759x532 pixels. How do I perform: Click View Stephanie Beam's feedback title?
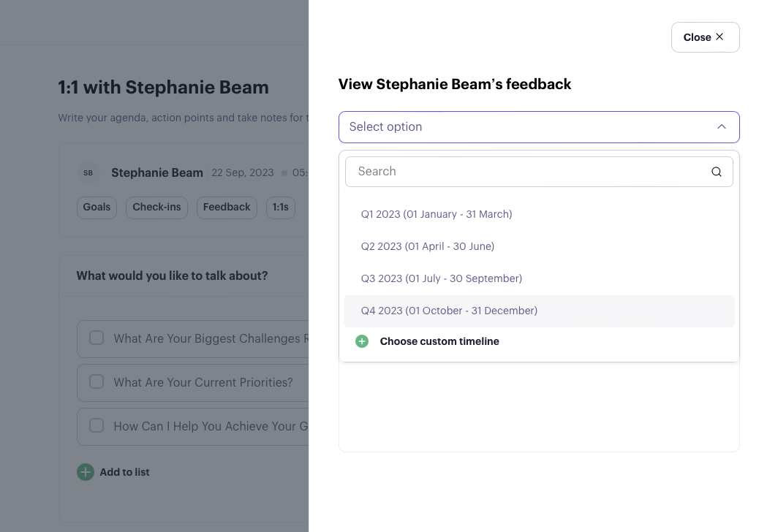pyautogui.click(x=455, y=84)
